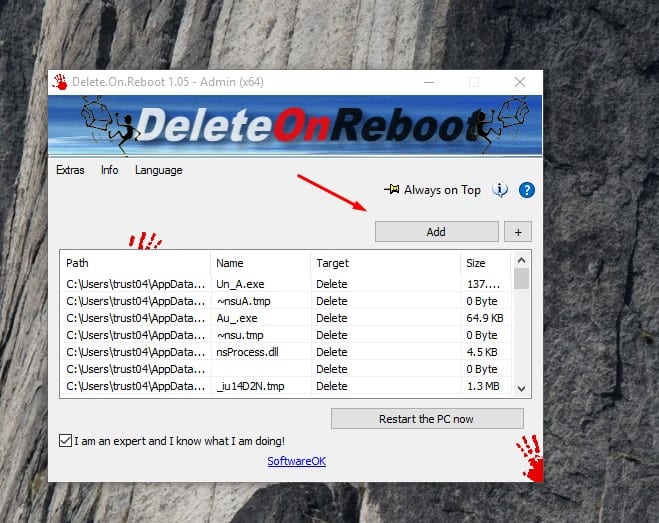Click the DeleteOnReboot banner logo
The image size is (659, 523).
point(295,125)
